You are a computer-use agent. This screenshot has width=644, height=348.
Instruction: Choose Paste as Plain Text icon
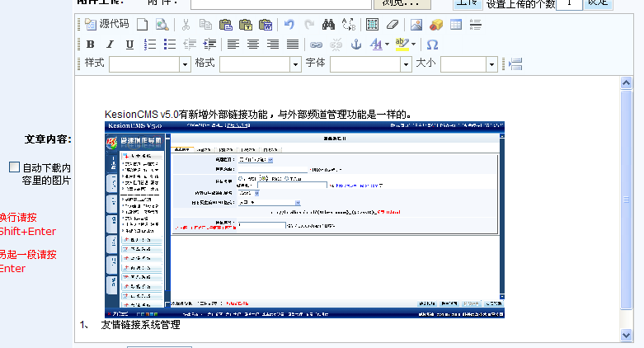click(246, 25)
